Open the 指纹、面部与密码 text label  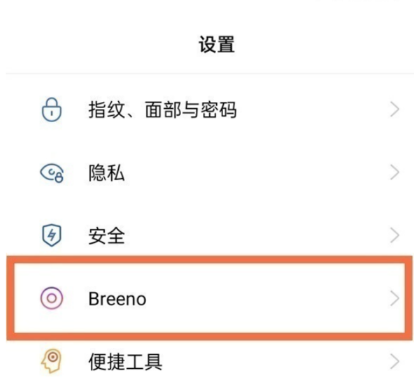tap(162, 110)
